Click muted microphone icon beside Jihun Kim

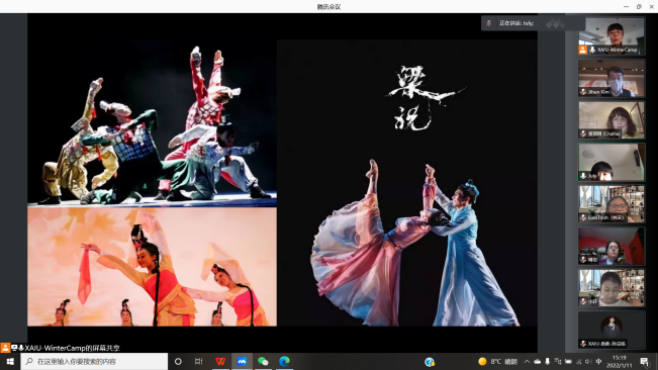[x=583, y=92]
